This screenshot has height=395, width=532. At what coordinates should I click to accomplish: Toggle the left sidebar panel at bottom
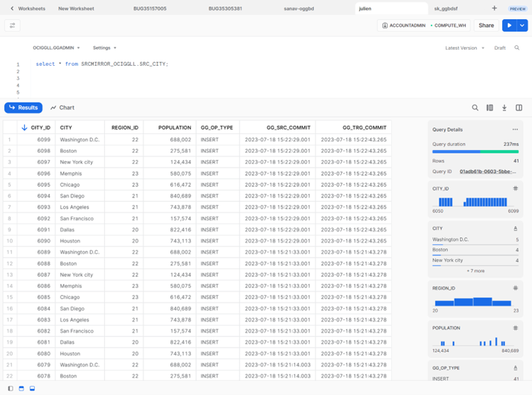pos(9,389)
